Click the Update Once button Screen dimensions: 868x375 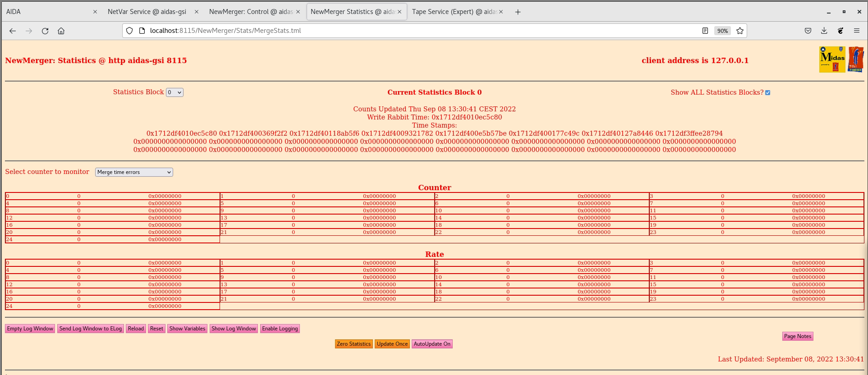(x=392, y=344)
